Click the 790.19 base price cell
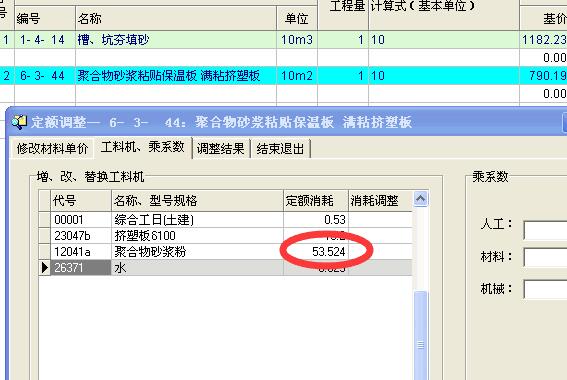 (543, 76)
